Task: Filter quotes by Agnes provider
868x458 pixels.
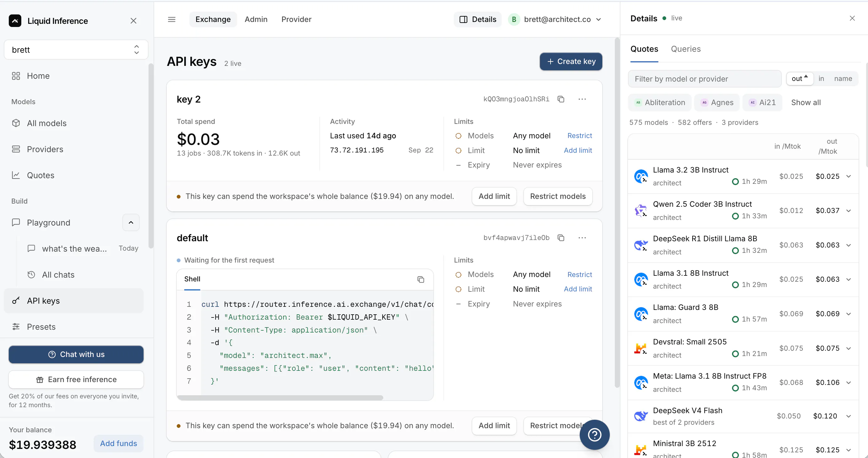Action: coord(717,103)
